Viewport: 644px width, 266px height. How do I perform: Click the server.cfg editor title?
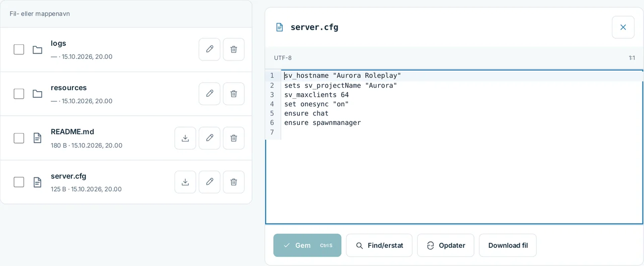(x=314, y=27)
